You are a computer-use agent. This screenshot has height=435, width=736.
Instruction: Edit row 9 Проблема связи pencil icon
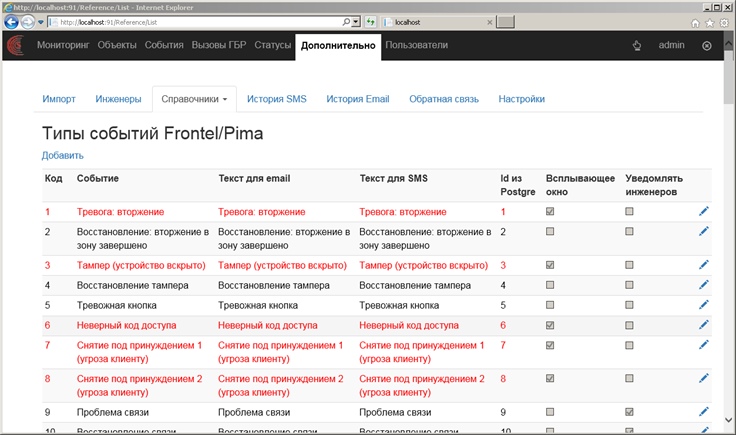(x=703, y=412)
